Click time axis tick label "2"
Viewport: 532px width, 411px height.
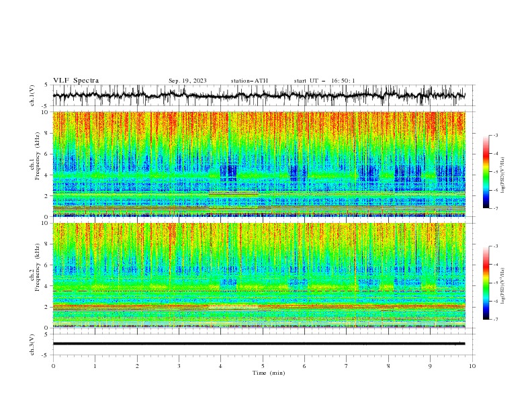click(x=137, y=366)
